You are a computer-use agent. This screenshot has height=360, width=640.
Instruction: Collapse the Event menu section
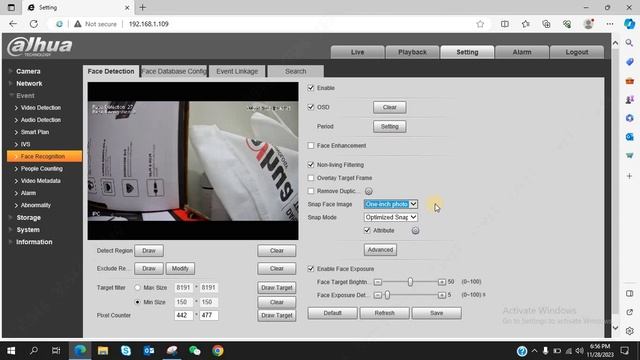pos(25,96)
